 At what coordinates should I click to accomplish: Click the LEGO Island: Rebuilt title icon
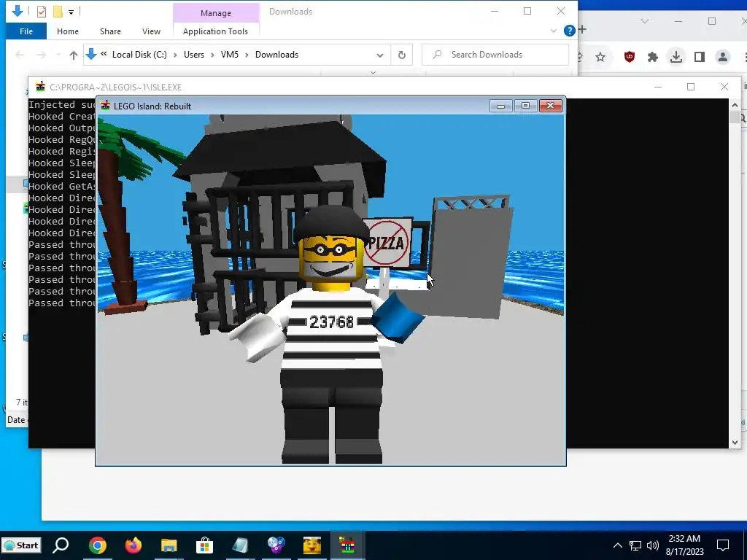click(105, 105)
